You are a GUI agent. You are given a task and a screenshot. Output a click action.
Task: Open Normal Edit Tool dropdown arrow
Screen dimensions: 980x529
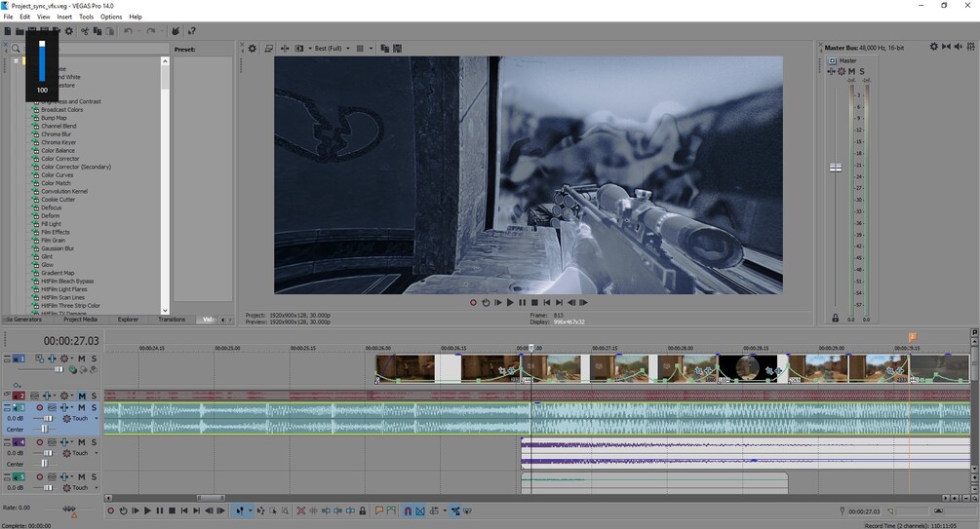pos(250,510)
